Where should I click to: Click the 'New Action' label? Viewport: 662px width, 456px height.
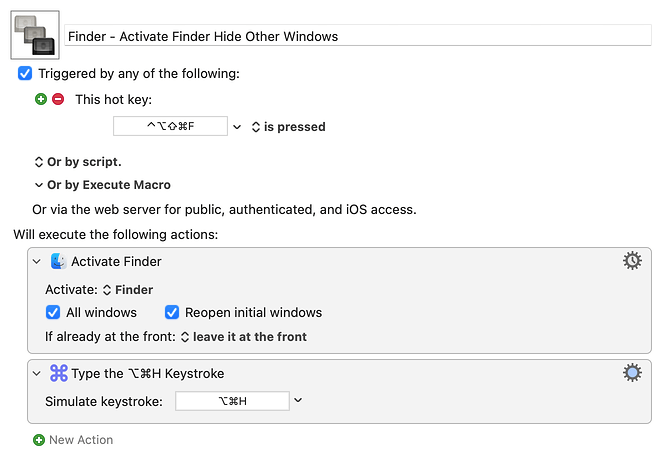tap(81, 440)
